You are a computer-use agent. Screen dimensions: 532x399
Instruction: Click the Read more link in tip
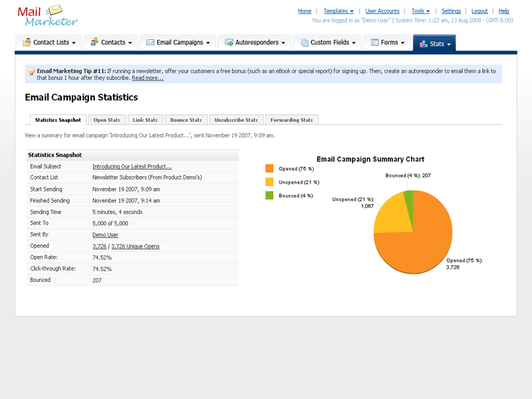[147, 78]
